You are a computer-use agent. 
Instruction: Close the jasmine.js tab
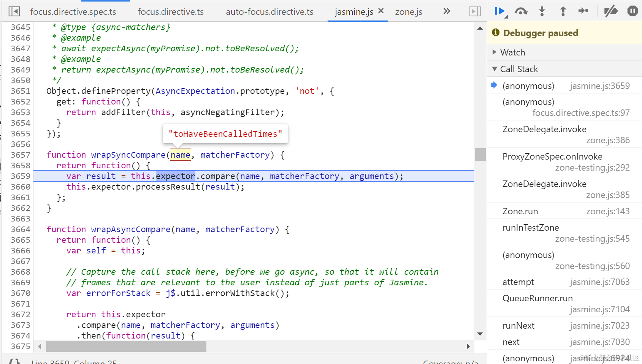tap(381, 11)
